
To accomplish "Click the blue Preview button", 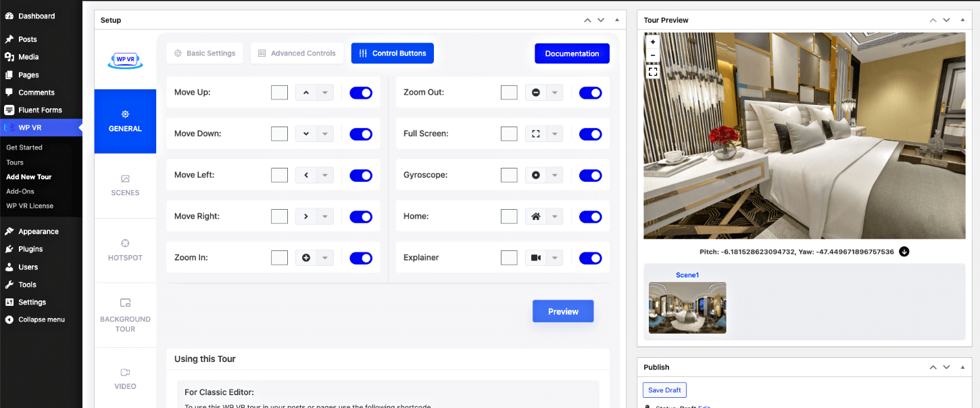I will click(563, 311).
